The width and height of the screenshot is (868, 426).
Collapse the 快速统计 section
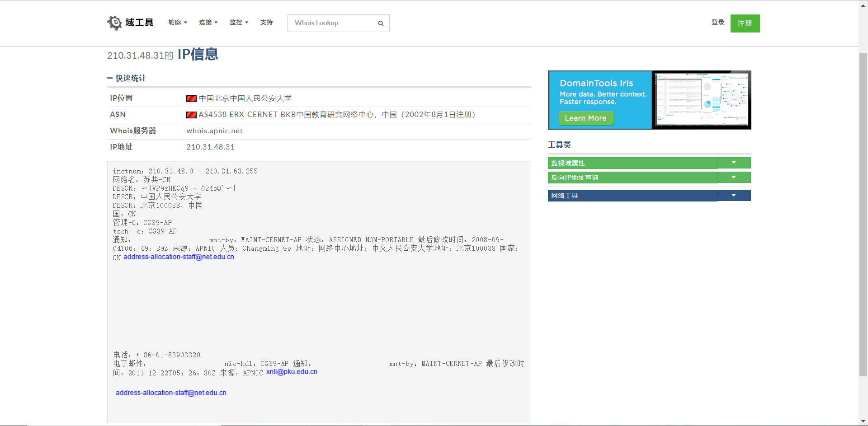[x=110, y=78]
